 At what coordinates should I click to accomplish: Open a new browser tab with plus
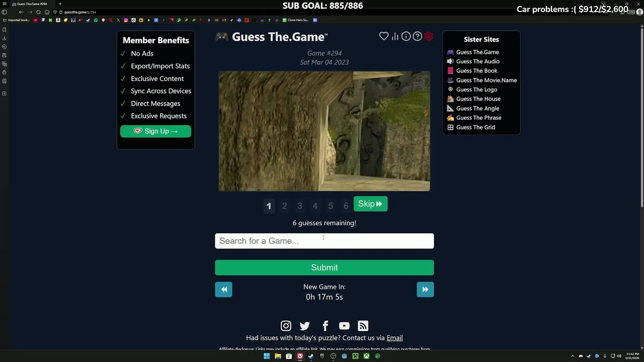pyautogui.click(x=60, y=4)
